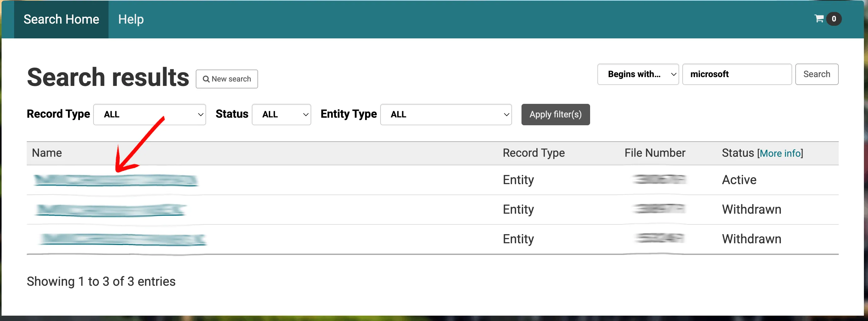Open the 'More info' status link

click(780, 153)
